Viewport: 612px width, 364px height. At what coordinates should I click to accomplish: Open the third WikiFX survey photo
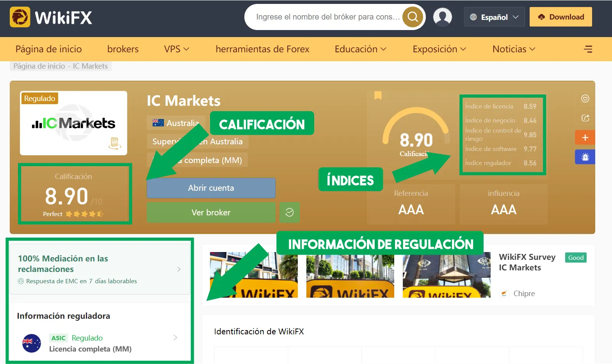pos(447,275)
